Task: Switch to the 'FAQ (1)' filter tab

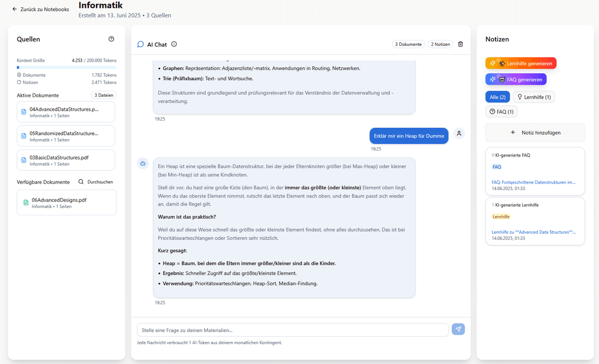Action: [501, 111]
